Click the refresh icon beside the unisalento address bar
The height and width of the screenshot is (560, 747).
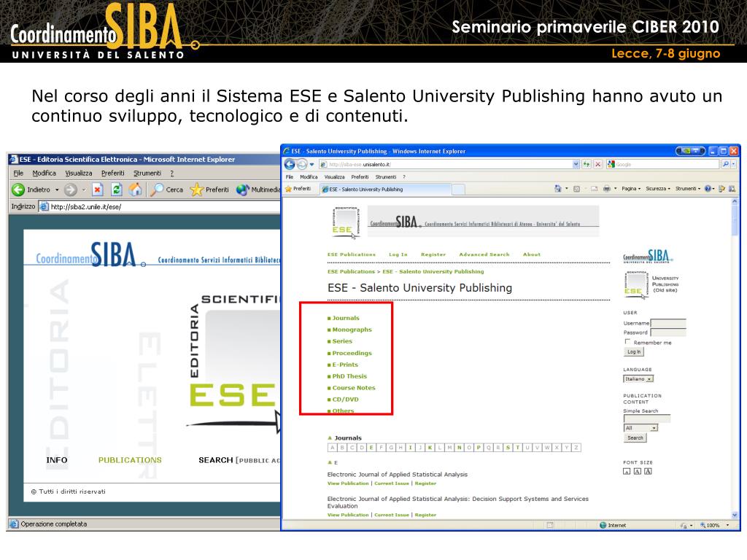click(587, 164)
